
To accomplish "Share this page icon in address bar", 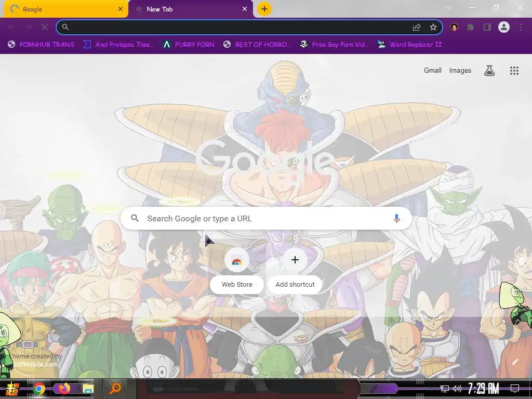I will coord(417,28).
